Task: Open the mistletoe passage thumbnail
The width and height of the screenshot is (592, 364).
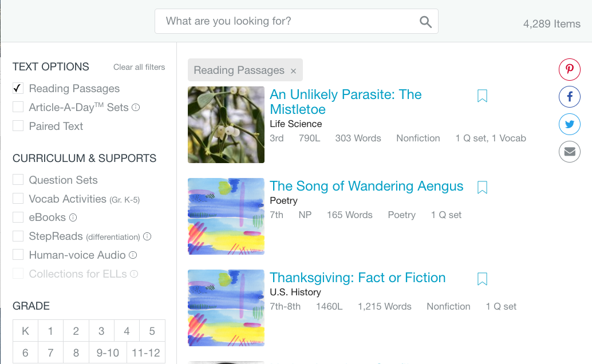Action: click(x=226, y=125)
